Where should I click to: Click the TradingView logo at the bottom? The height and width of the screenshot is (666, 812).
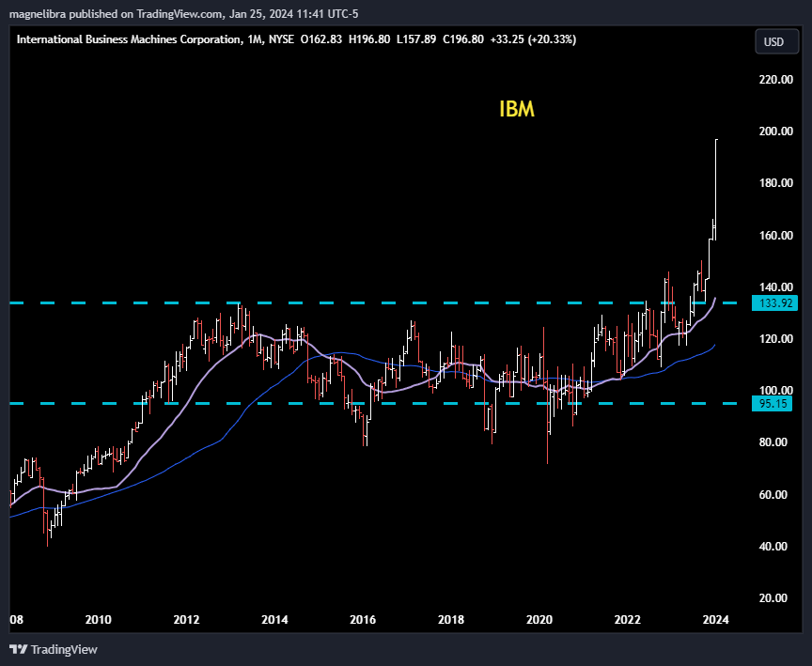54,649
